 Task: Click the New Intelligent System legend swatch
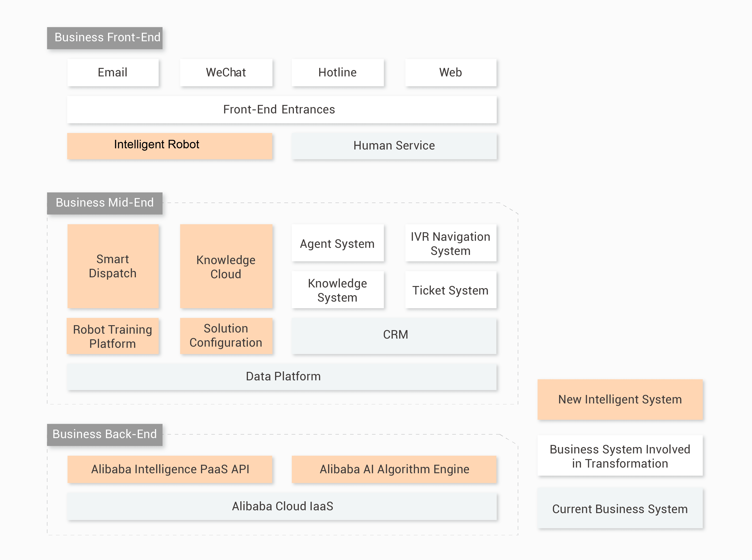pos(620,399)
